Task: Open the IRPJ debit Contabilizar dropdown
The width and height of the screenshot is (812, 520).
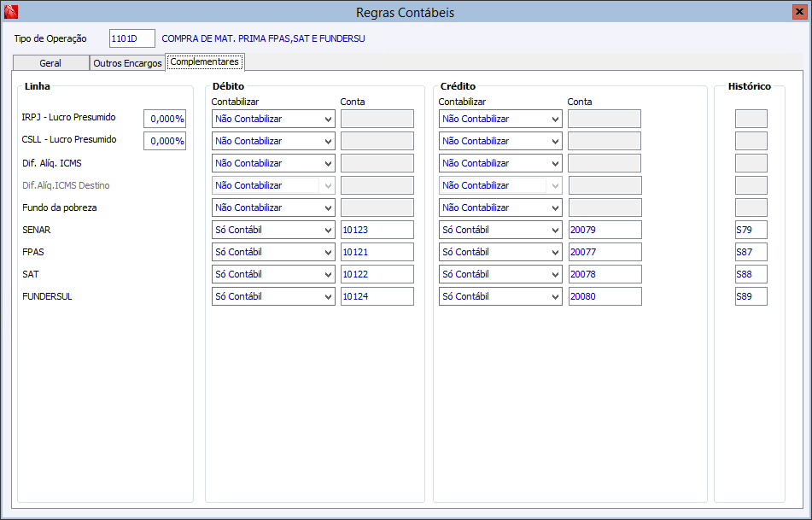Action: point(273,119)
